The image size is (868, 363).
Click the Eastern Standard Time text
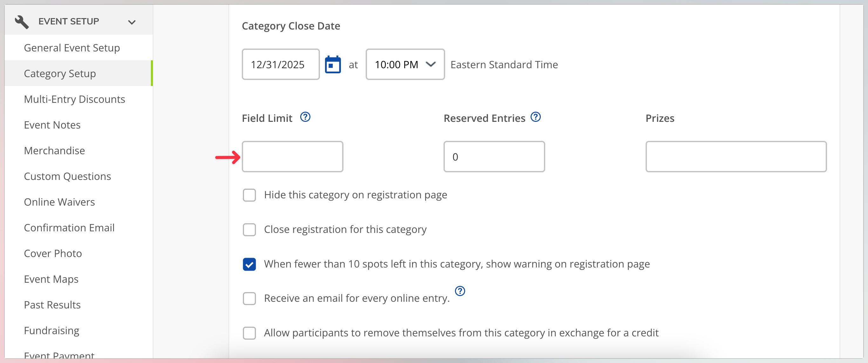[x=504, y=65]
